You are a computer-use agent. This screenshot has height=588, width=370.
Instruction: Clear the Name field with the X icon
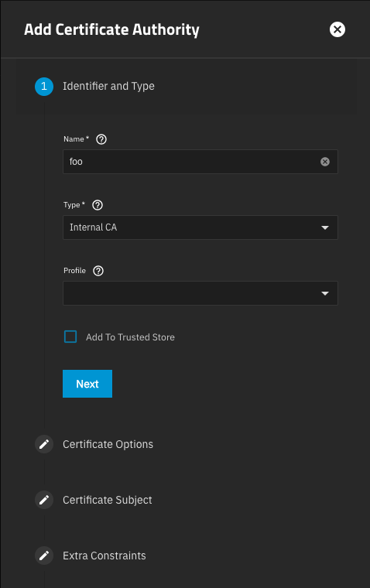coord(325,162)
